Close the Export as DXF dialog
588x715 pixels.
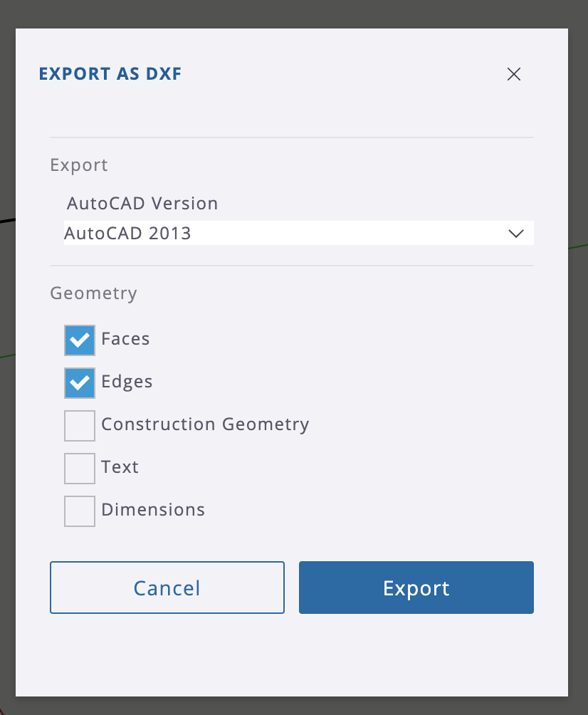pyautogui.click(x=514, y=74)
